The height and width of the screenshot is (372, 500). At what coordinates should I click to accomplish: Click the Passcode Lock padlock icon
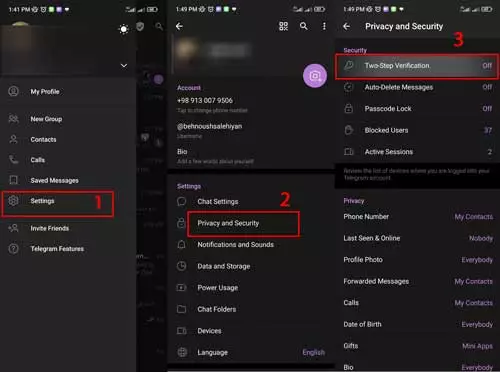(x=349, y=108)
